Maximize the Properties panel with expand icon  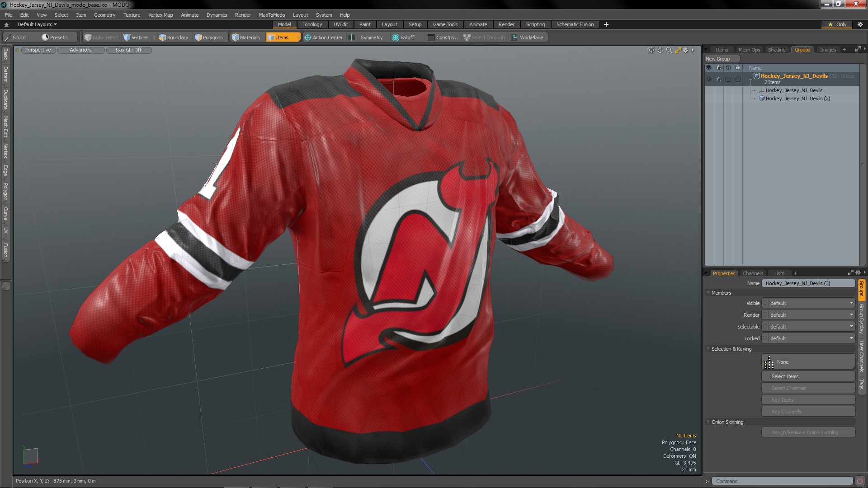[850, 273]
